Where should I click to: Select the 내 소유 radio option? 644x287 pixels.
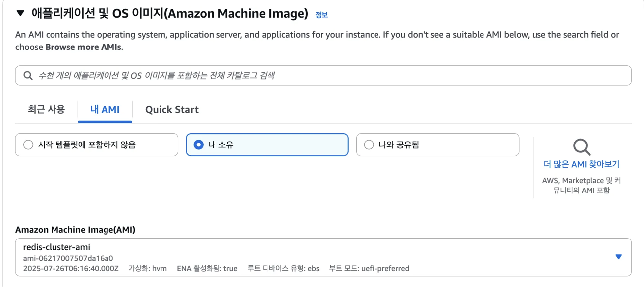point(267,145)
